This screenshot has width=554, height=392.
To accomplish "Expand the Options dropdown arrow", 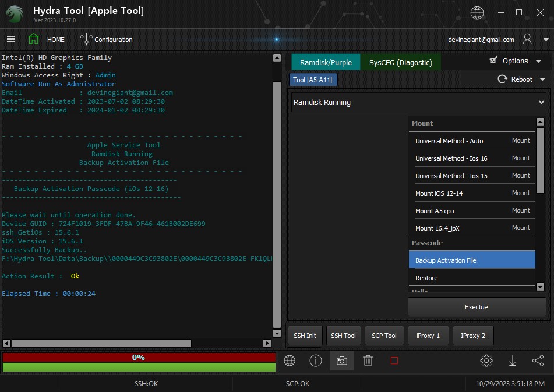I will (538, 61).
